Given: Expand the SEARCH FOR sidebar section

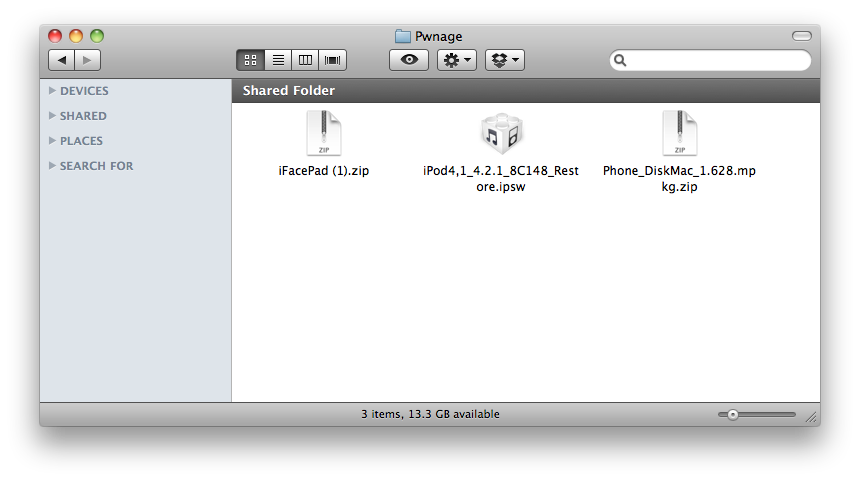Looking at the screenshot, I should 52,166.
